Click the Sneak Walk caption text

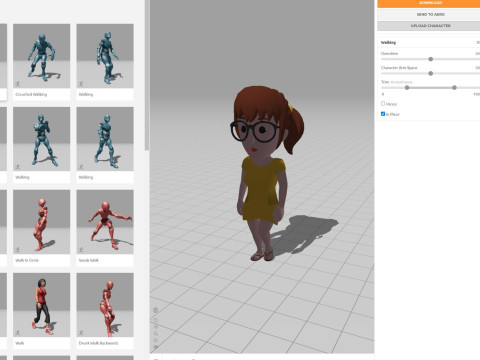[89, 260]
